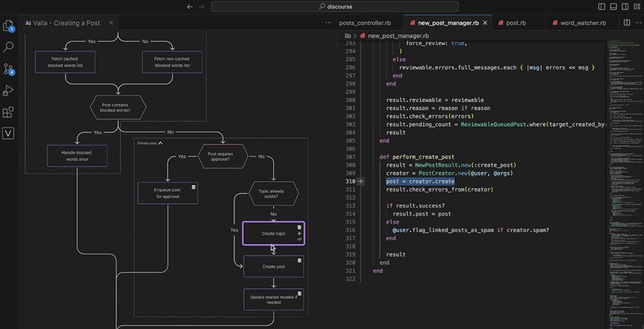The width and height of the screenshot is (644, 329).
Task: Select the Create topic flowchart node
Action: (274, 233)
